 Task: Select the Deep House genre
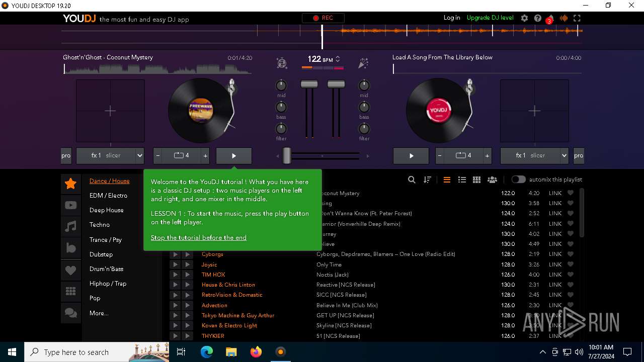click(x=107, y=210)
